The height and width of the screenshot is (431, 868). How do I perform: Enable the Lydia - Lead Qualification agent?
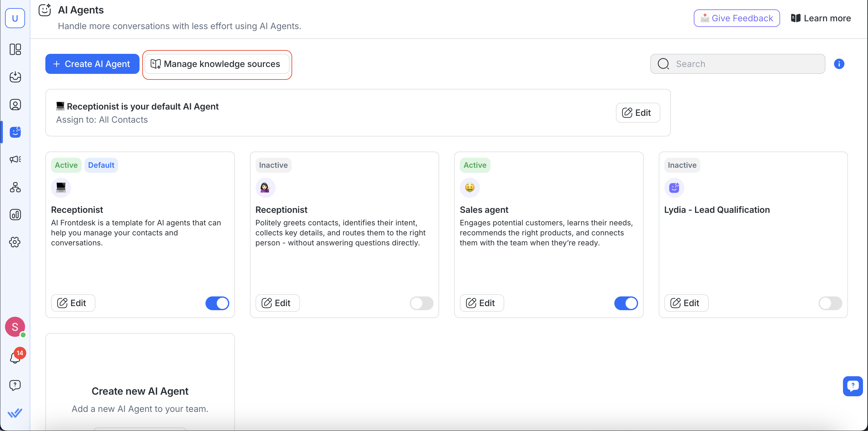point(830,303)
